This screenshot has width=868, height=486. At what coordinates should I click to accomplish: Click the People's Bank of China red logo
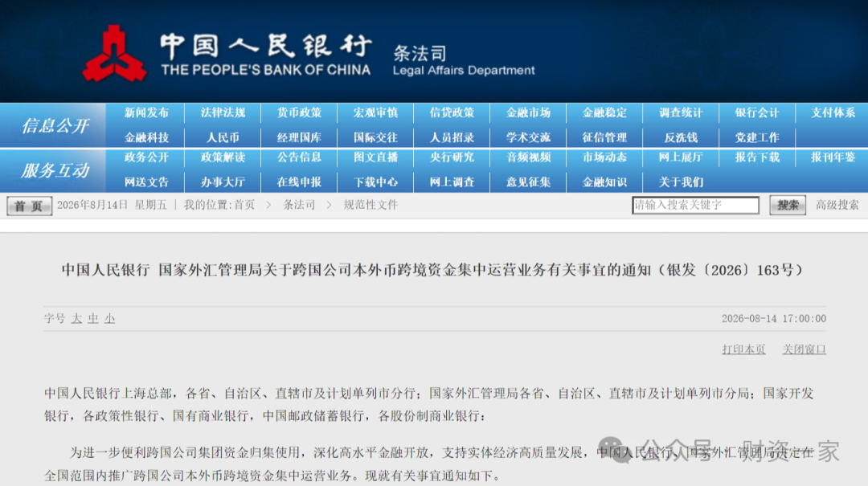coord(115,55)
